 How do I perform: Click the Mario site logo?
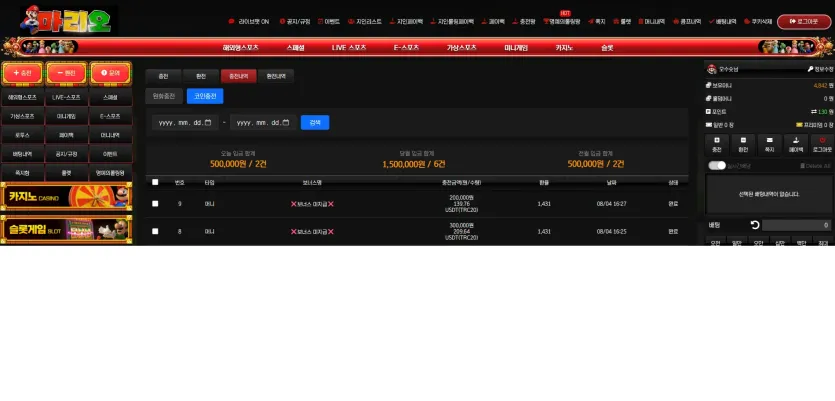click(x=69, y=20)
